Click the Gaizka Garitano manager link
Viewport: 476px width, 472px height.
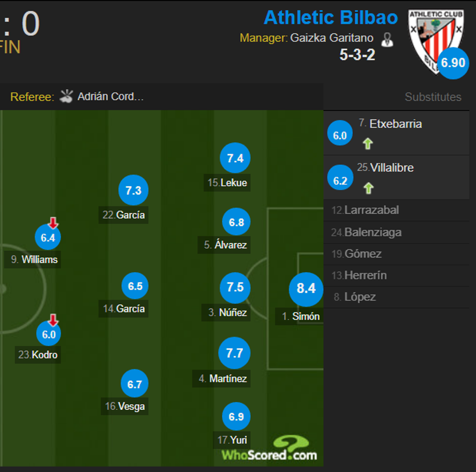pos(332,37)
